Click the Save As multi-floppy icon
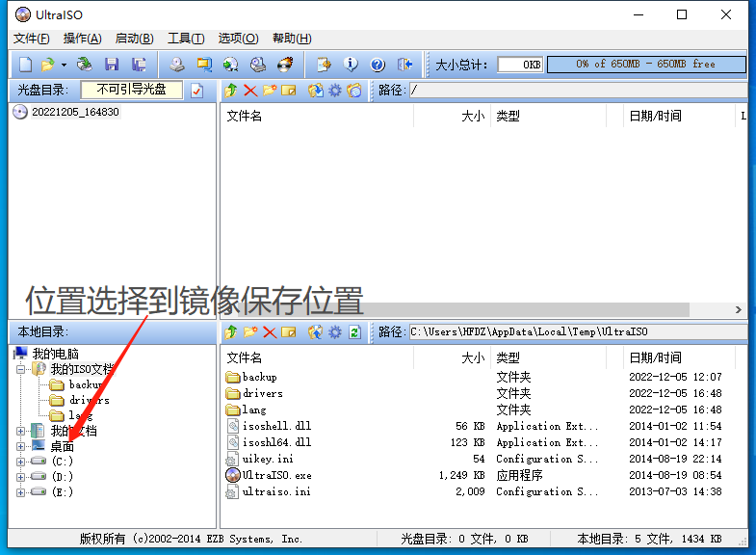The image size is (756, 555). [139, 65]
